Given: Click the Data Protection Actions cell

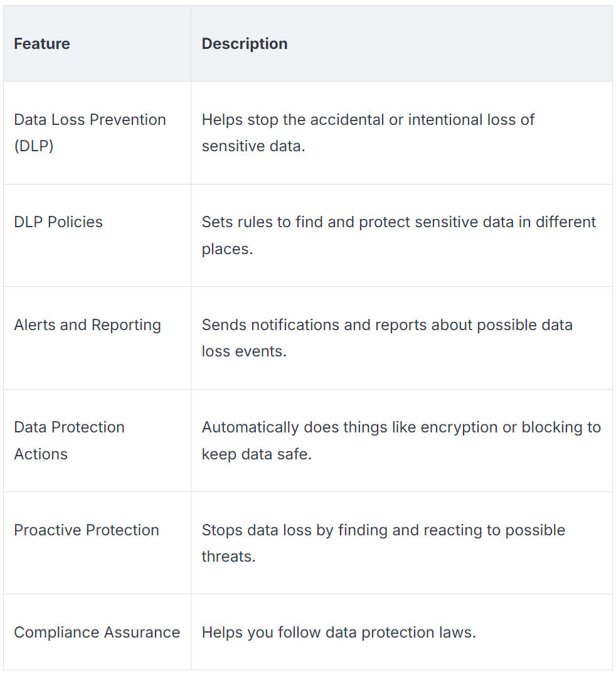Looking at the screenshot, I should tap(69, 440).
